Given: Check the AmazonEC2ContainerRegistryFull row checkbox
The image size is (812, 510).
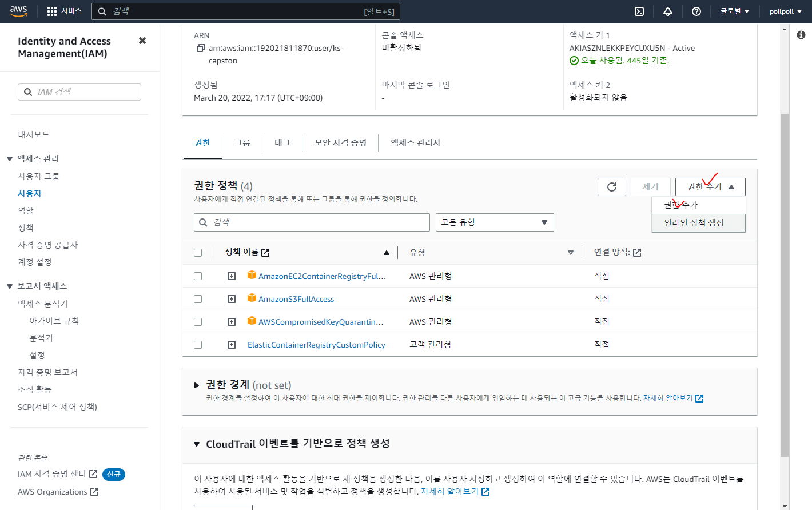Looking at the screenshot, I should [x=198, y=276].
